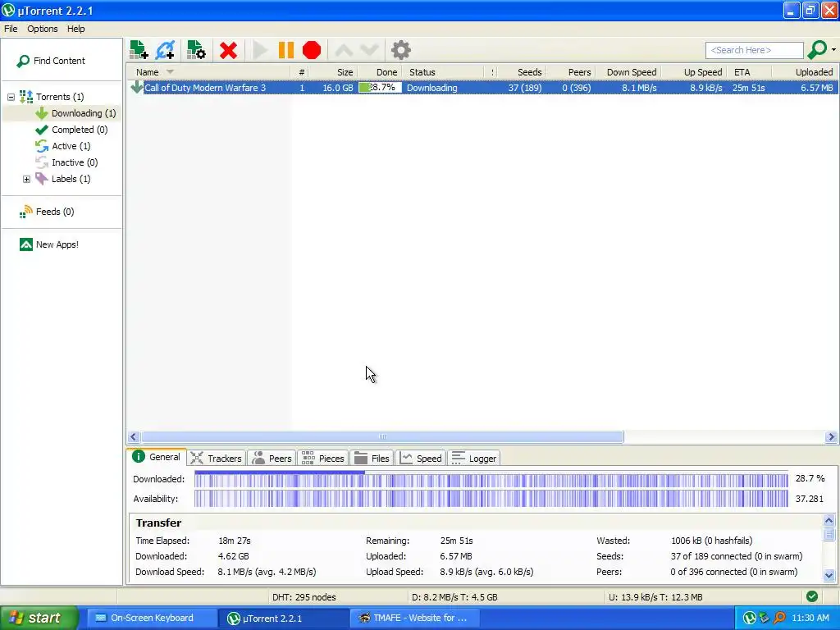Image resolution: width=840 pixels, height=630 pixels.
Task: Click Add Torrent from URL icon
Action: tap(165, 50)
